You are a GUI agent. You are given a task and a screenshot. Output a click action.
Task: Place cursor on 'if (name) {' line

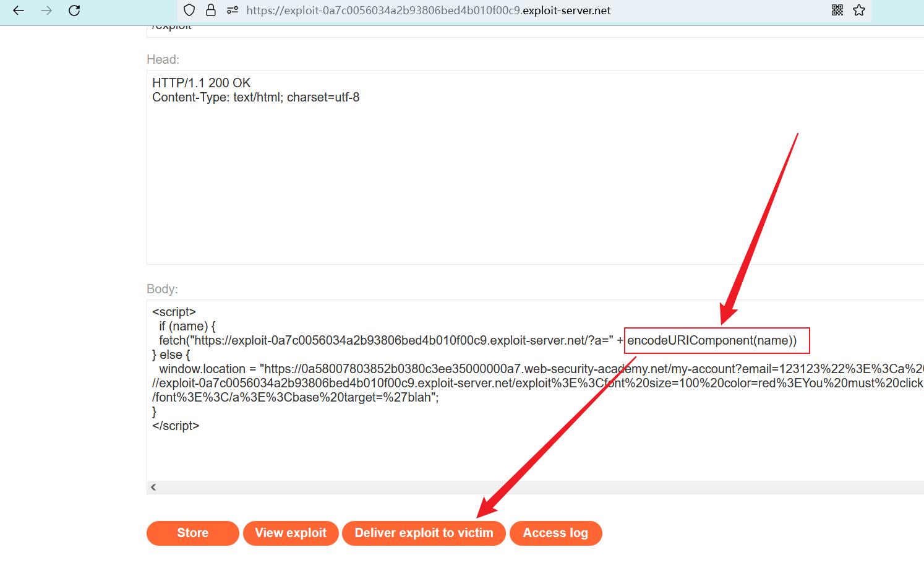187,326
